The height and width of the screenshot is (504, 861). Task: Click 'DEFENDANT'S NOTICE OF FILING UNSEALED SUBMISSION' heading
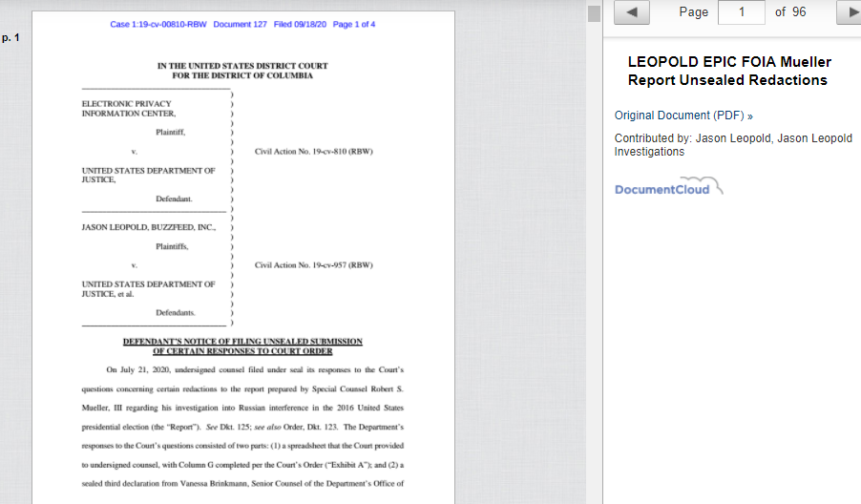coord(242,342)
